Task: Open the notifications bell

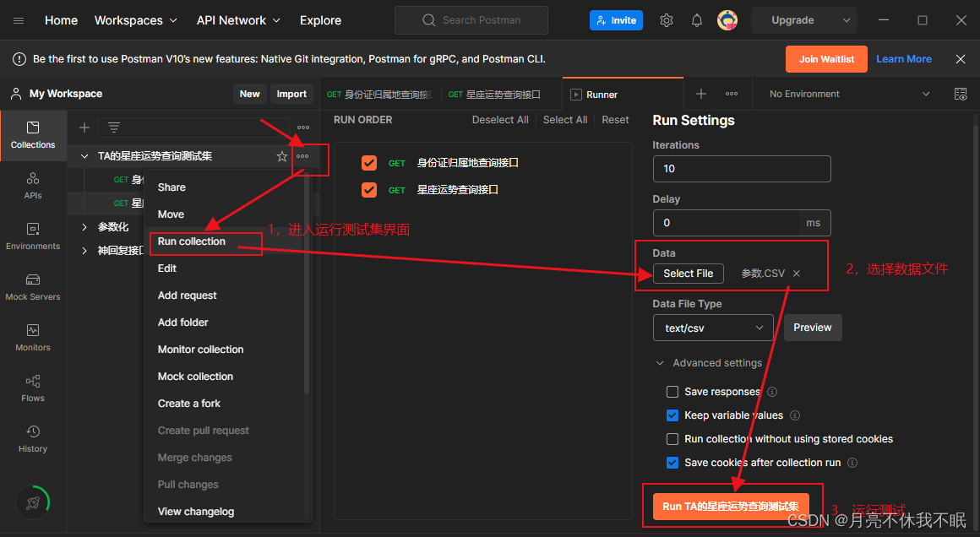Action: point(696,20)
